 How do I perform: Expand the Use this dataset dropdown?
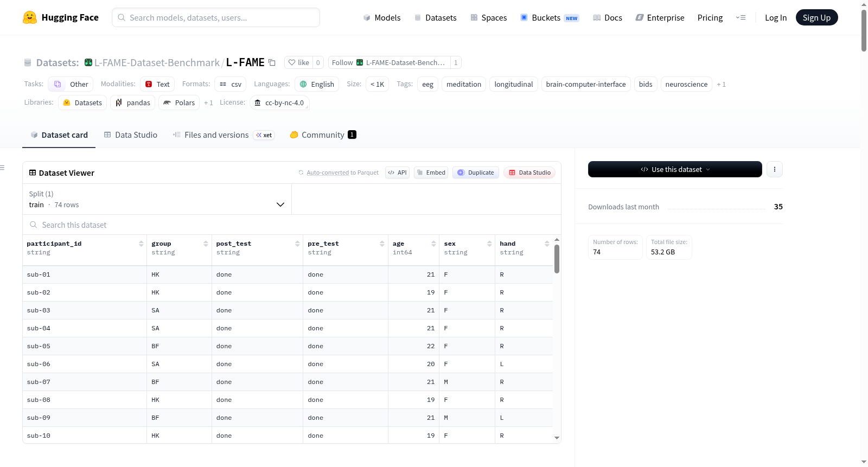coord(675,169)
